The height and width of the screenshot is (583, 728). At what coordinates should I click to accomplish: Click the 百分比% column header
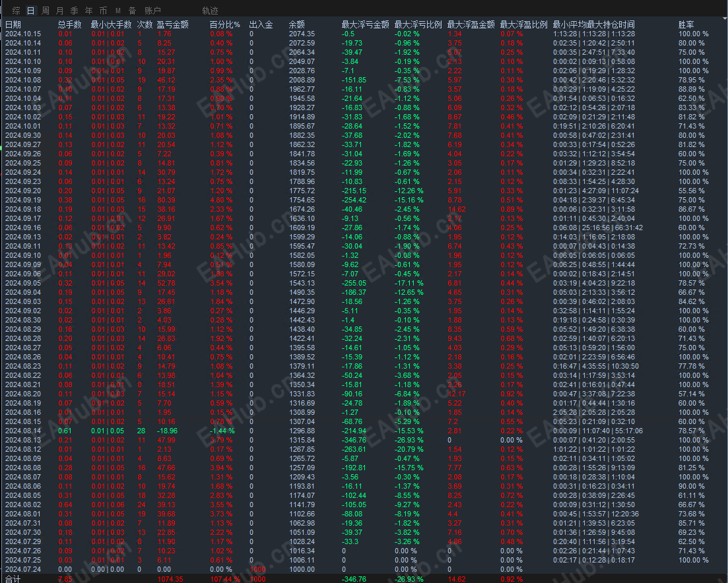point(225,24)
